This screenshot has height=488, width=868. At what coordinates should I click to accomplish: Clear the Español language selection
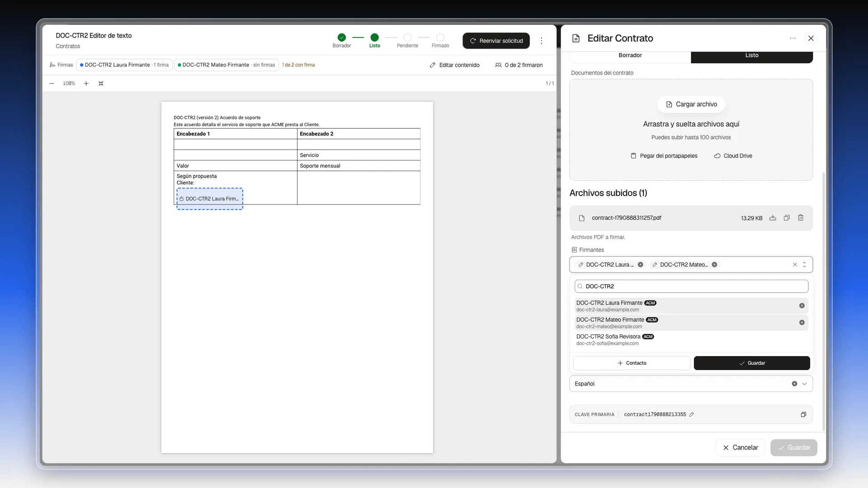pyautogui.click(x=794, y=384)
